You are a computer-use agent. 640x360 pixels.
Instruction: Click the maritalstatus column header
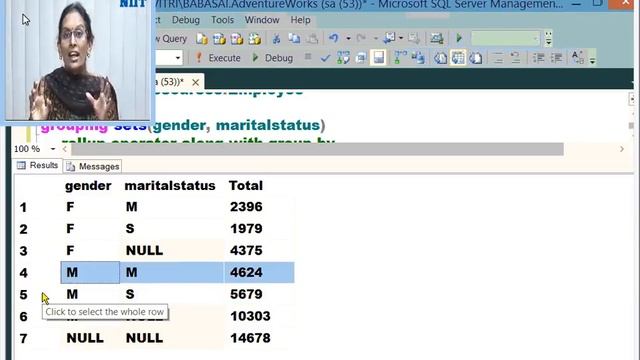coord(170,186)
